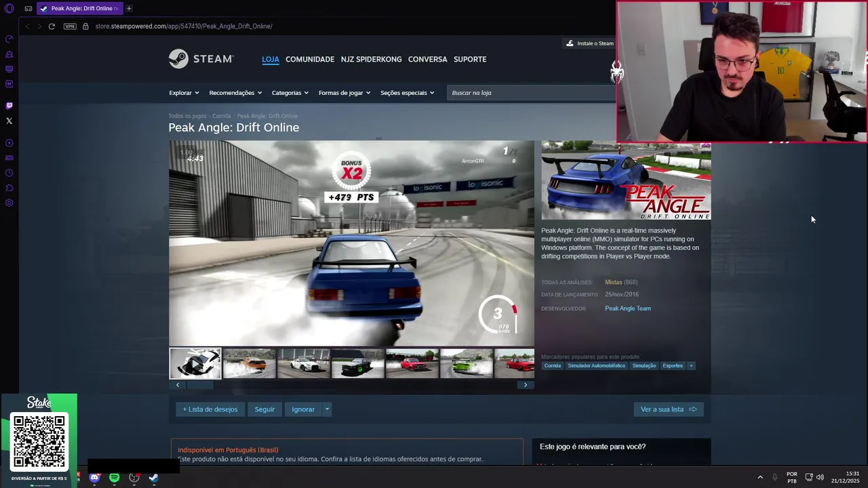Click the main gameplay video preview
Screen dimensions: 868x488
click(351, 243)
